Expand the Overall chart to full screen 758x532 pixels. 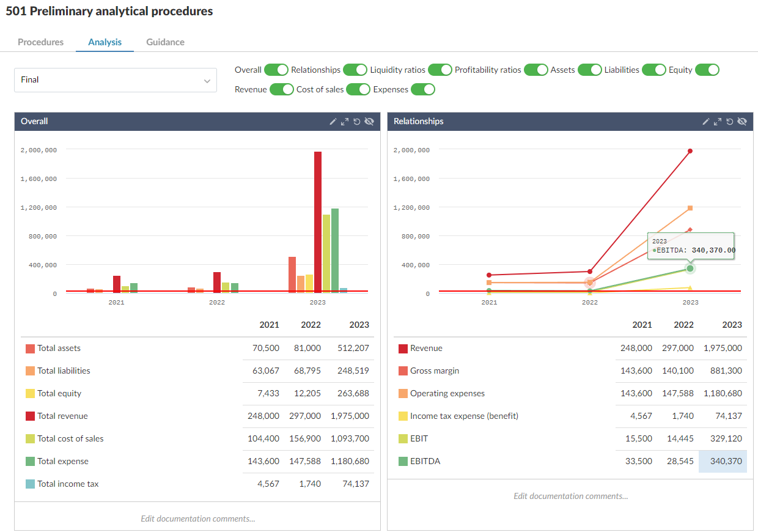tap(345, 121)
